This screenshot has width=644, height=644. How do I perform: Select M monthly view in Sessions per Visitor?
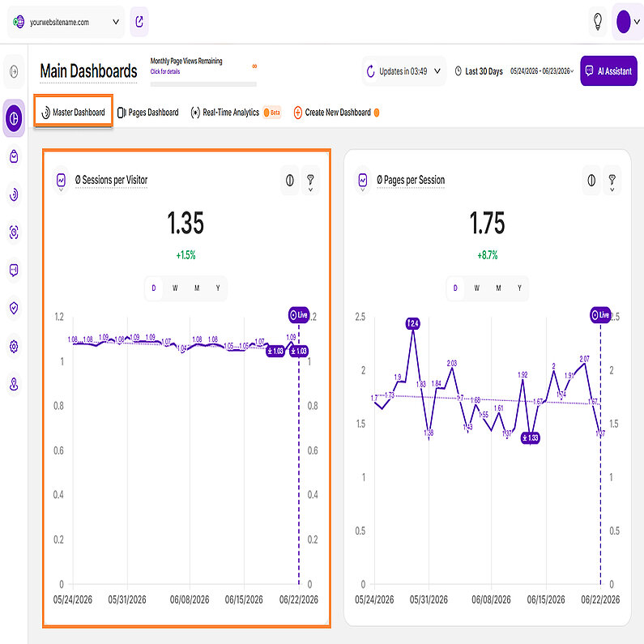[x=197, y=288]
